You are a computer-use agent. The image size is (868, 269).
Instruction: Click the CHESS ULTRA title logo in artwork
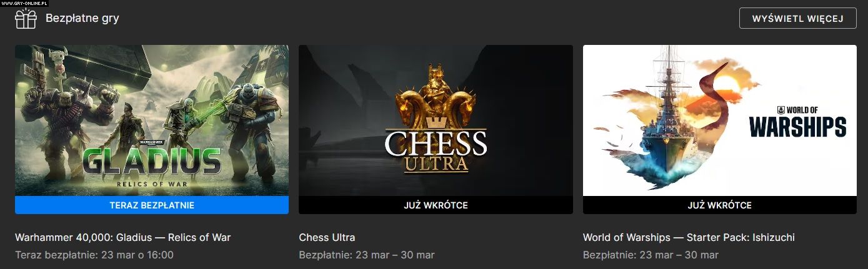[x=436, y=150]
